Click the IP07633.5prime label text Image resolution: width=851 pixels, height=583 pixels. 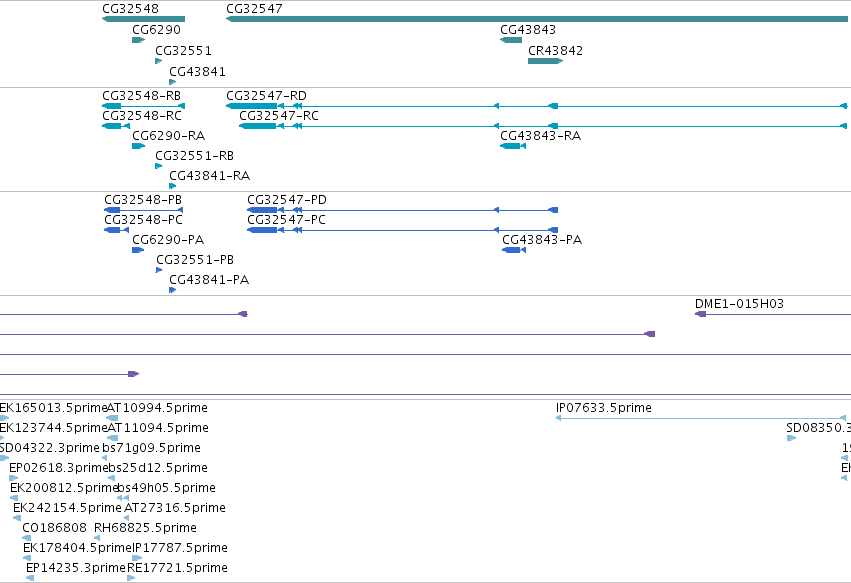604,408
